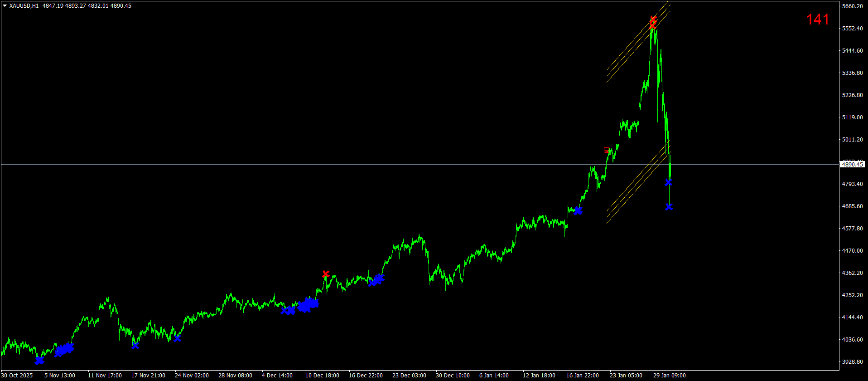Click the red 141 counter

818,20
